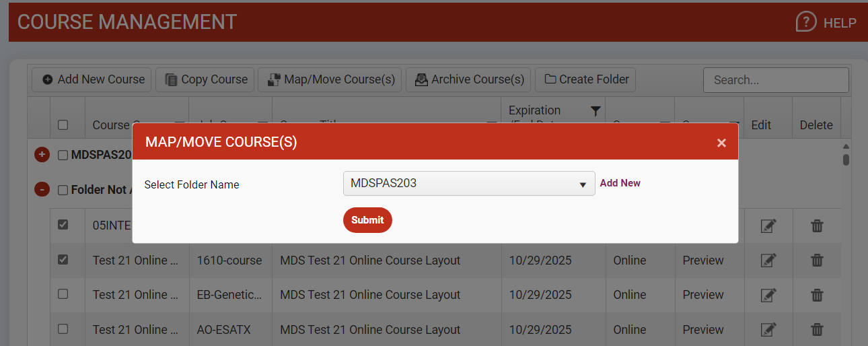Edit the AO-ESATX course row
This screenshot has height=346, width=868.
(x=768, y=329)
